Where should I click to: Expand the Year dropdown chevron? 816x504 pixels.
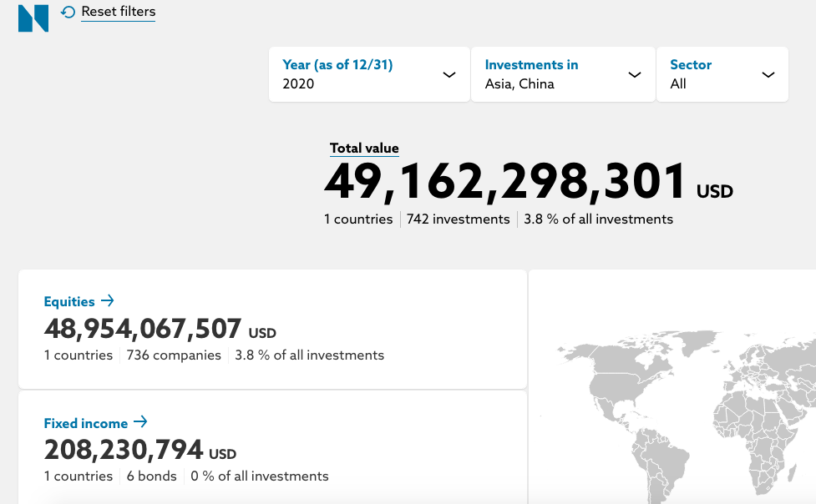[449, 75]
